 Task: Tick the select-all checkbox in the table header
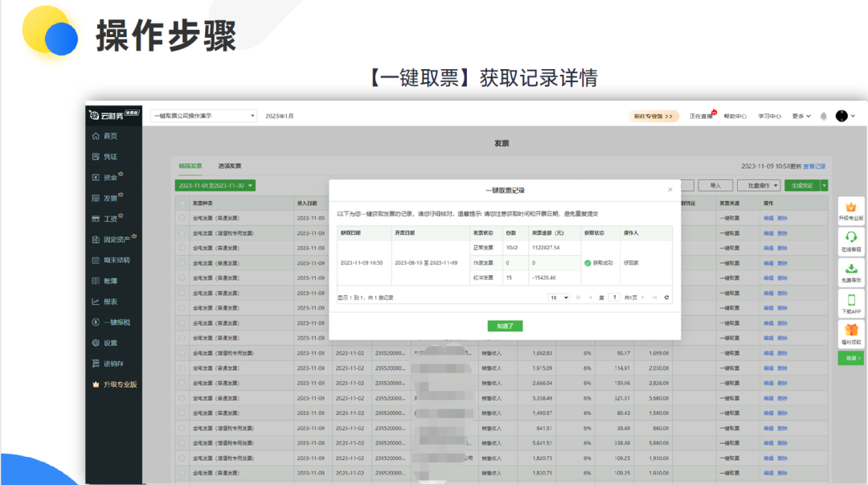182,203
